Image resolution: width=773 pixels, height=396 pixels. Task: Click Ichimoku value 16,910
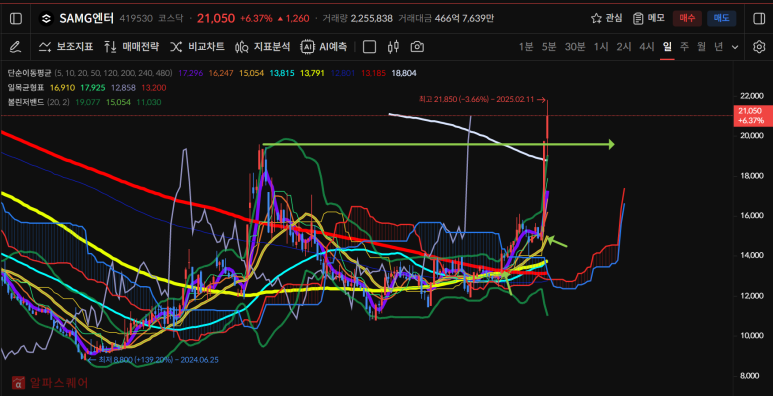62,88
